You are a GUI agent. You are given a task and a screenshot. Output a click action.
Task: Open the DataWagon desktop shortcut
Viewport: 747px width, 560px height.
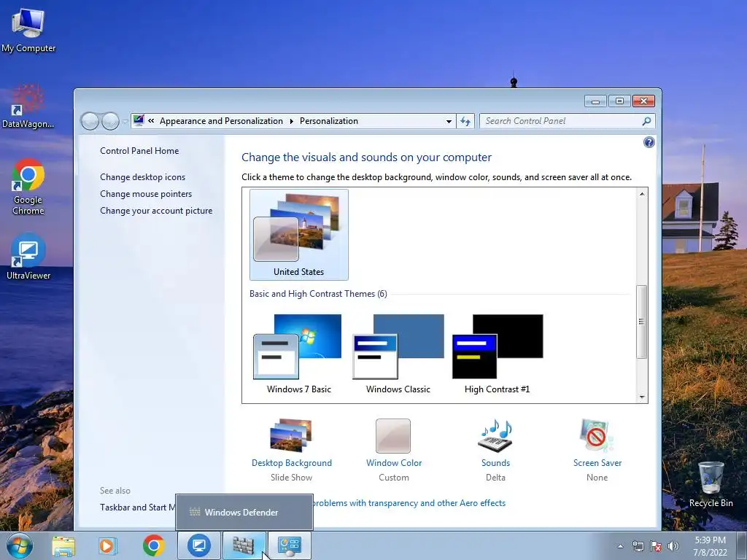tap(28, 107)
